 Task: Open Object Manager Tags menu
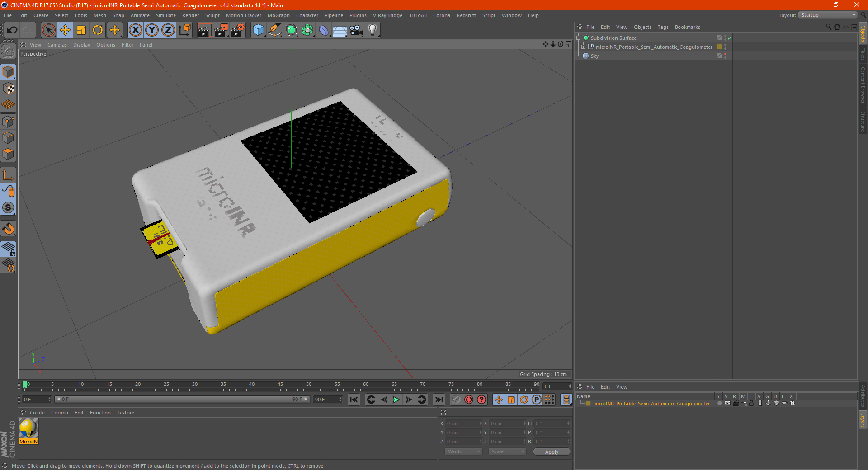coord(663,27)
